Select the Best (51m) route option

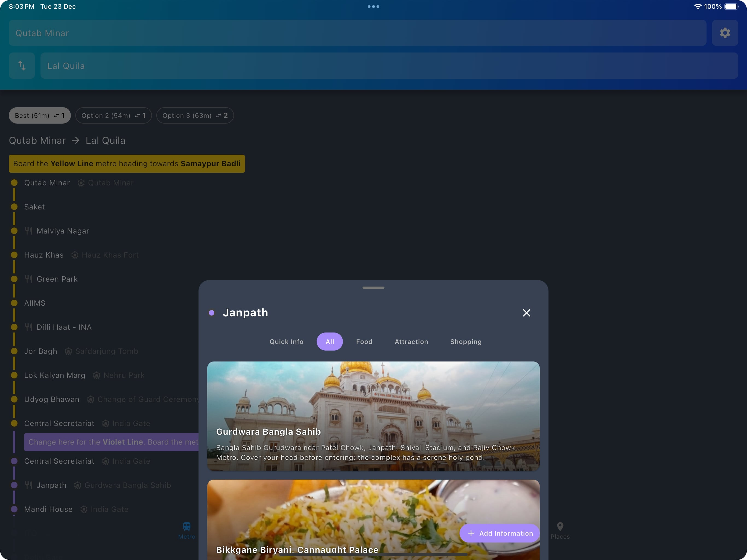(40, 115)
